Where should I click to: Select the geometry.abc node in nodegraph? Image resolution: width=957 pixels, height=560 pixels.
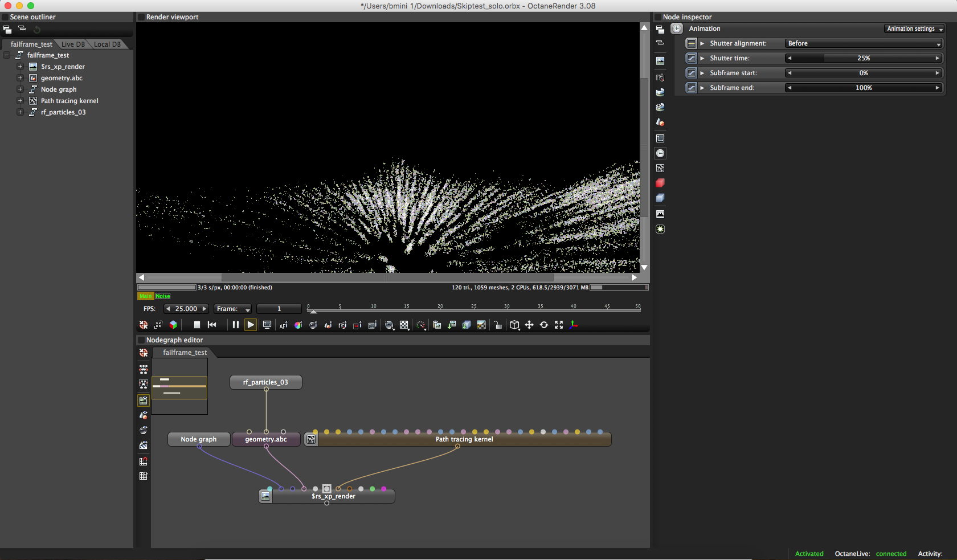coord(266,439)
